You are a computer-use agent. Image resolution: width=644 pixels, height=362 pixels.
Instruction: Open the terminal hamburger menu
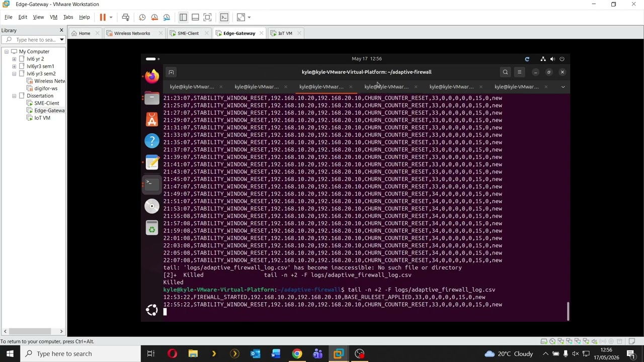pos(519,72)
